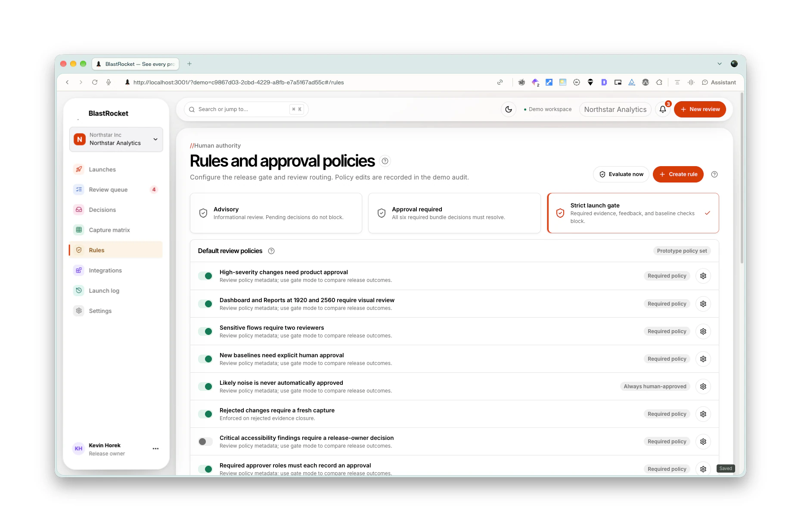
Task: Open browser extensions puzzle icon
Action: coord(659,82)
